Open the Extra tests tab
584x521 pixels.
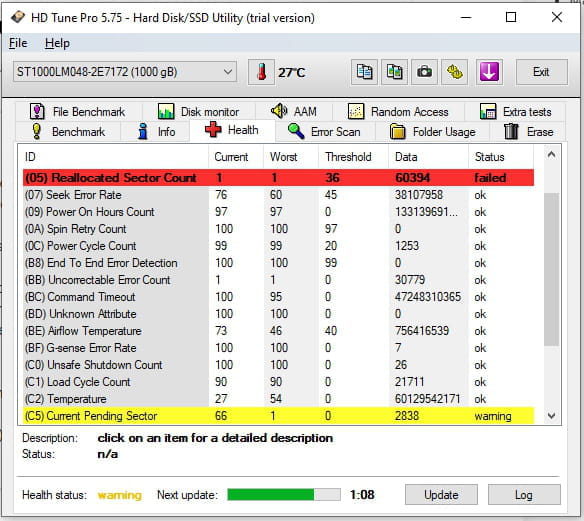515,111
